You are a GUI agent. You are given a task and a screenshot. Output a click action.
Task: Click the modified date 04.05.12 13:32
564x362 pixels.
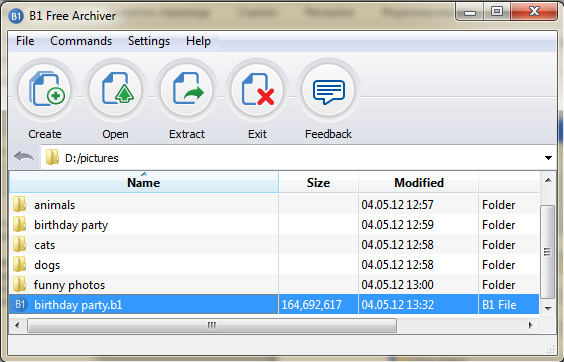[x=397, y=305]
